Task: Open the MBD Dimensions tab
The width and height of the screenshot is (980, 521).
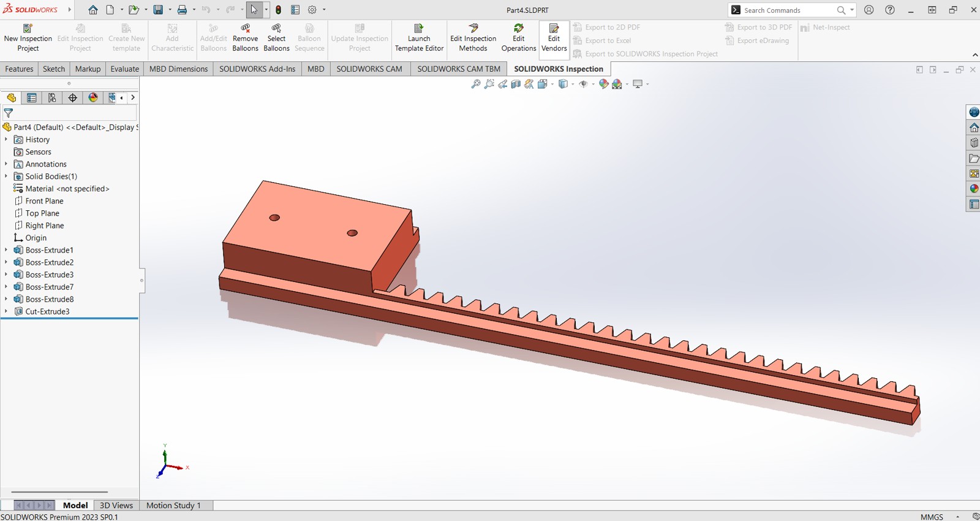Action: point(178,69)
